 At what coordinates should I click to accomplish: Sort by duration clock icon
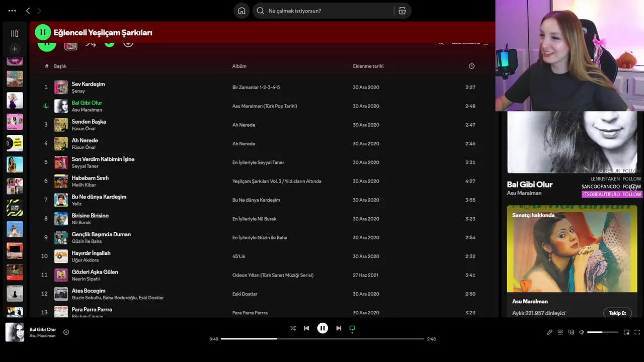pyautogui.click(x=471, y=66)
